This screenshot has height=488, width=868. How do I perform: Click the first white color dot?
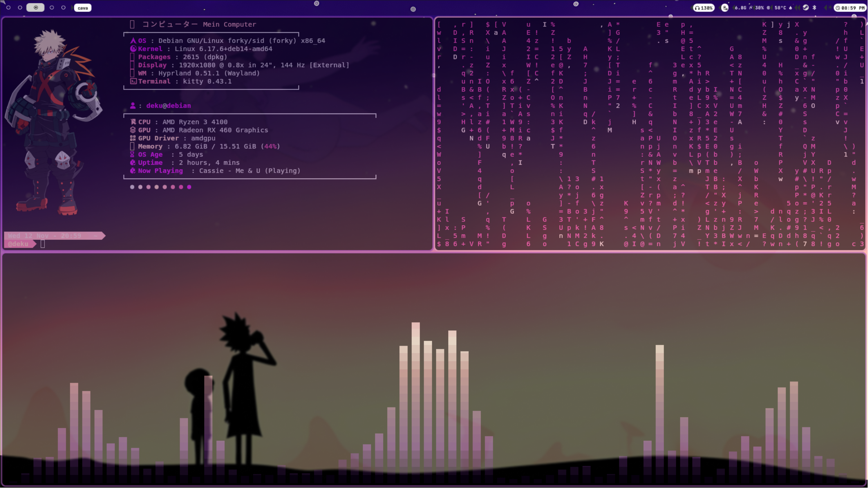click(132, 187)
